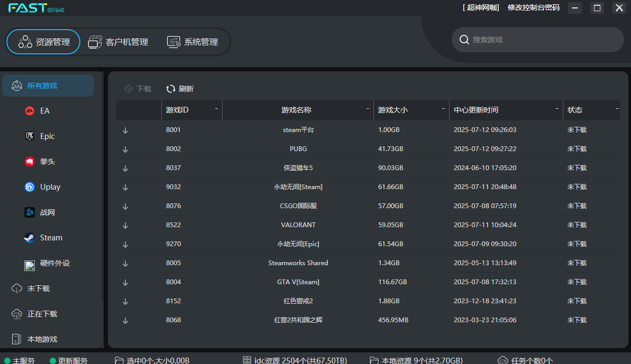Click the 更新服务 status indicator

68,360
